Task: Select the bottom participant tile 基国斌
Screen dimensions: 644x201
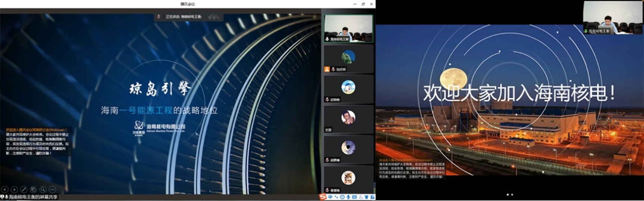Action: coord(348,179)
